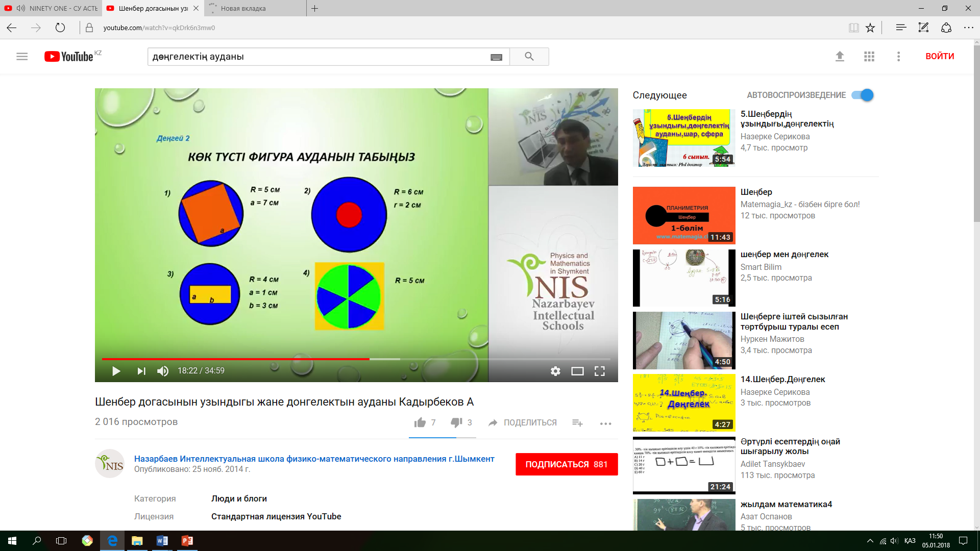980x551 pixels.
Task: Expand more actions under the video
Action: point(605,423)
